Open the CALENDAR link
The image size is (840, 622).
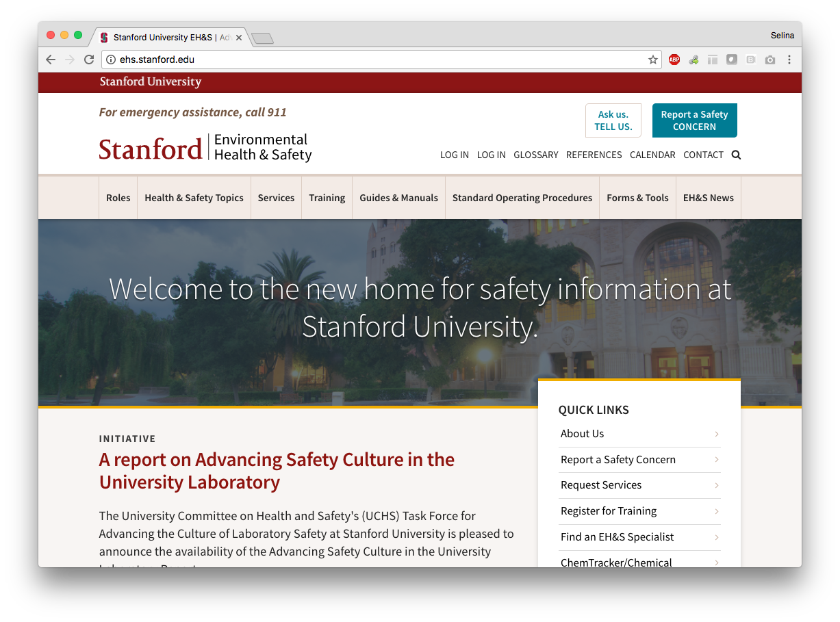pos(652,155)
